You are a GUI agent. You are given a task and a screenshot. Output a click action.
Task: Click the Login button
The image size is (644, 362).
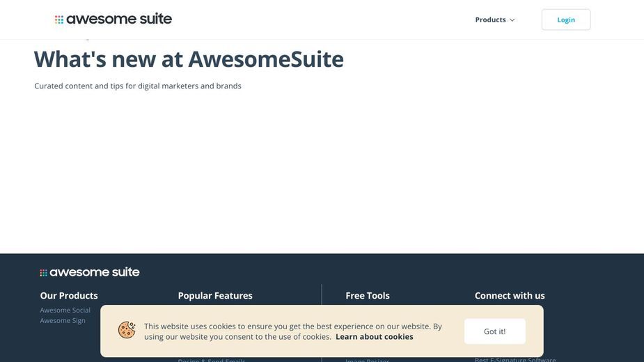[566, 19]
